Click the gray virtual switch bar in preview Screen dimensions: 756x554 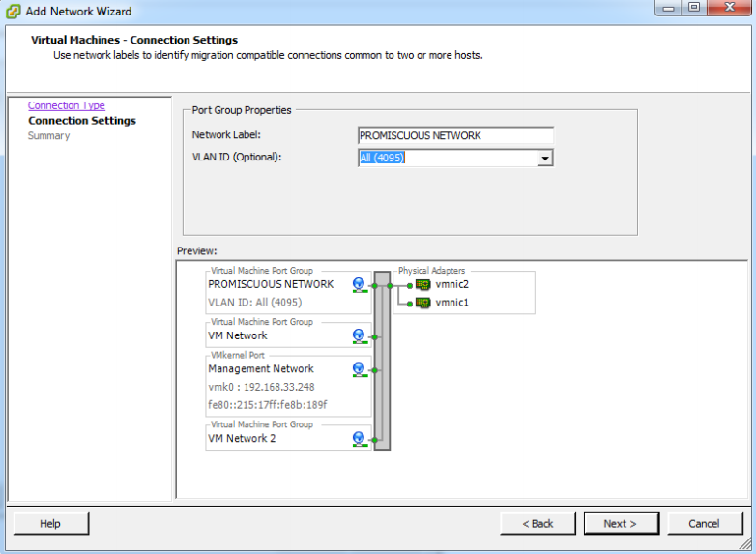coord(381,363)
